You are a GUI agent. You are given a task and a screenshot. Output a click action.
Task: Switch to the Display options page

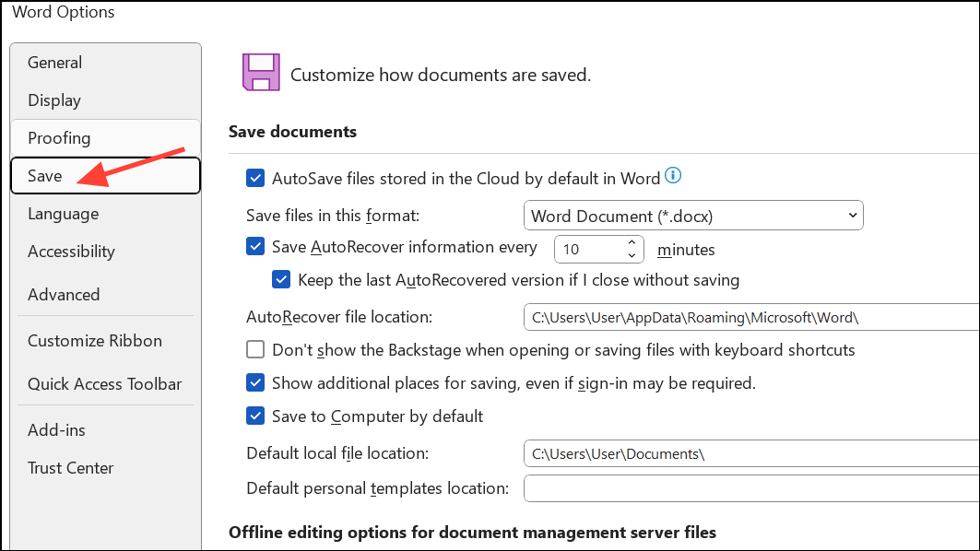click(54, 100)
